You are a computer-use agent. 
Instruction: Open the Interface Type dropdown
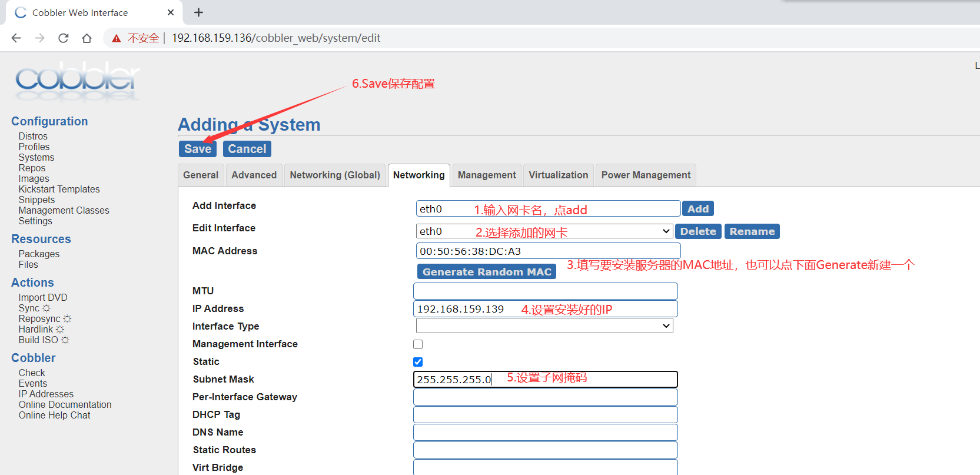click(x=544, y=325)
